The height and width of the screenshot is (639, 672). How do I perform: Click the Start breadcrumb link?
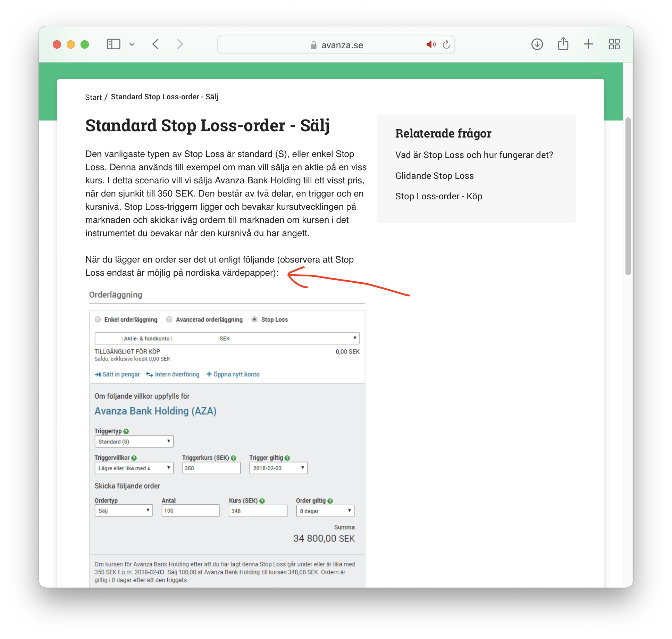pos(93,97)
